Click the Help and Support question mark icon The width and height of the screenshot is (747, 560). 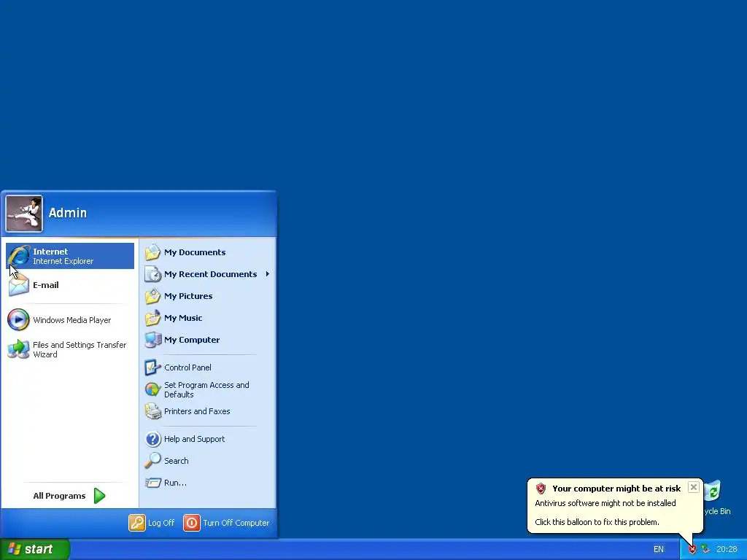click(153, 439)
